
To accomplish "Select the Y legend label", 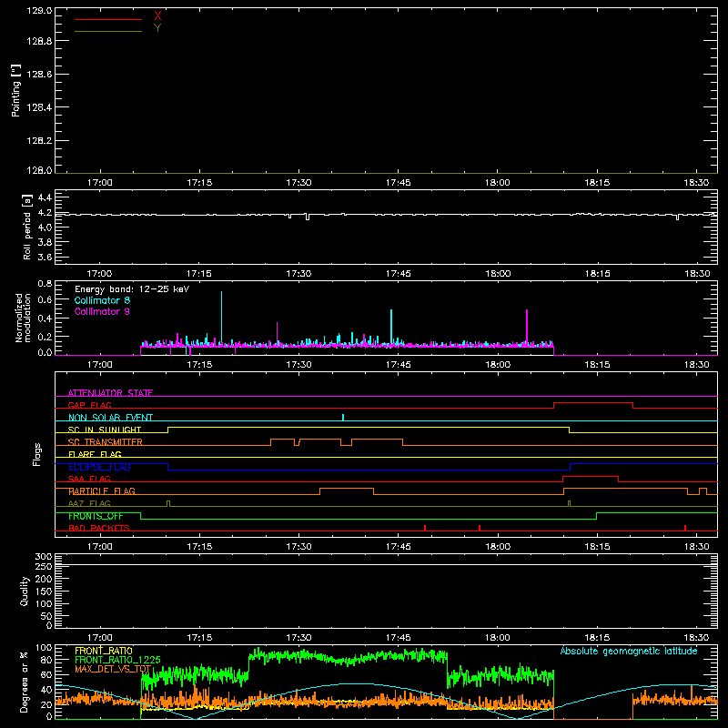I will coord(157,28).
